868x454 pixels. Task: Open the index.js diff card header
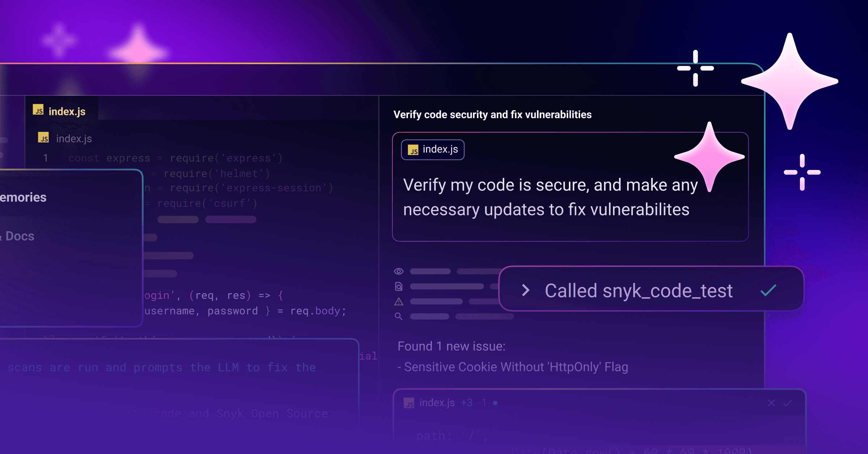pyautogui.click(x=437, y=403)
